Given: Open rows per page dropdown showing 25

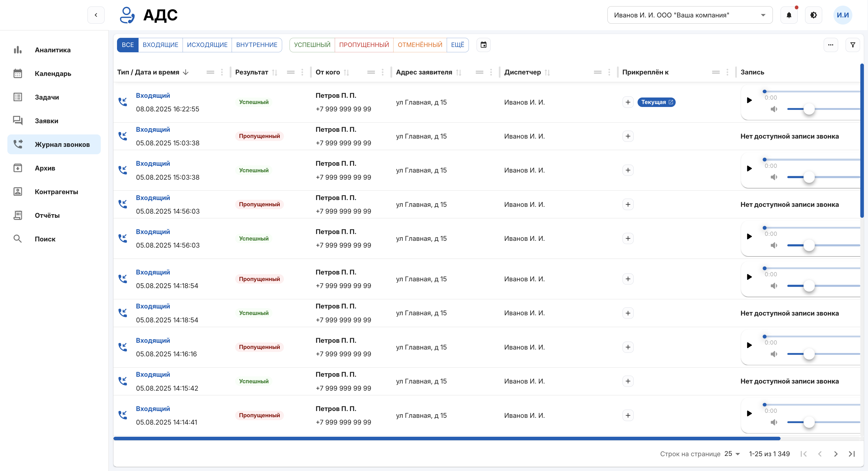Looking at the screenshot, I should coord(732,454).
